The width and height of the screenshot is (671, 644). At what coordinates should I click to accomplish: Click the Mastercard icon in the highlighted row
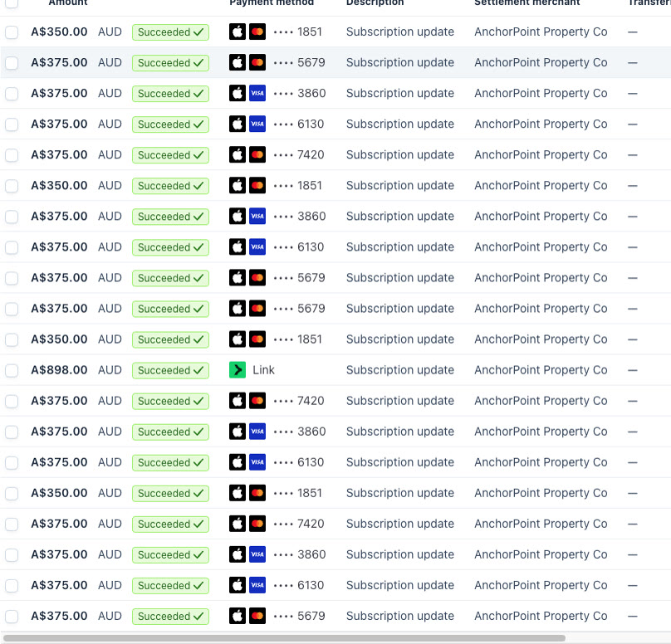(x=257, y=62)
